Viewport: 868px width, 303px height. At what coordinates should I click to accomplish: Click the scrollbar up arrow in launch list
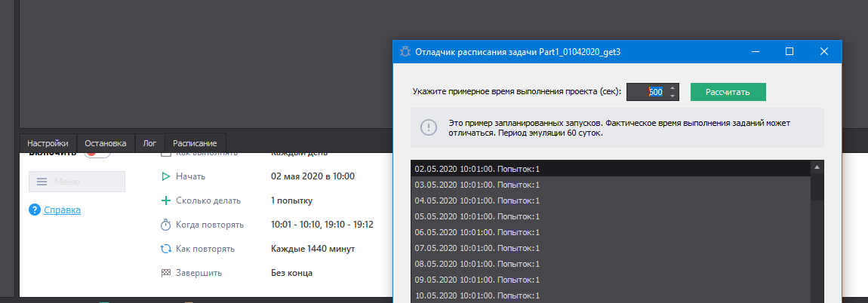coord(817,167)
